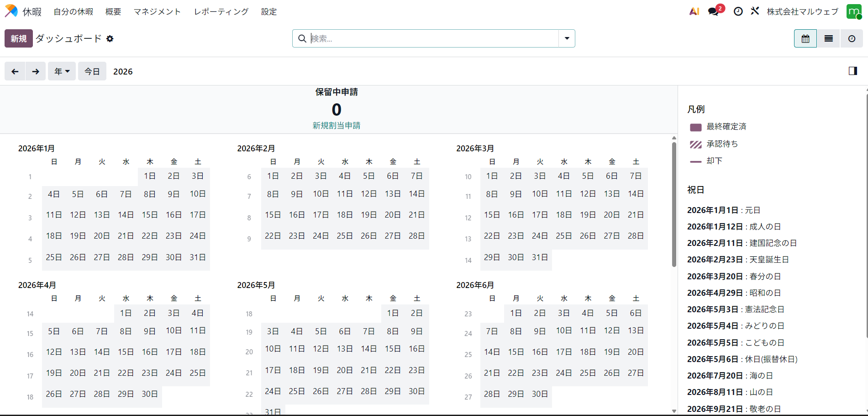Click the 今日 button
This screenshot has height=416, width=868.
point(92,71)
